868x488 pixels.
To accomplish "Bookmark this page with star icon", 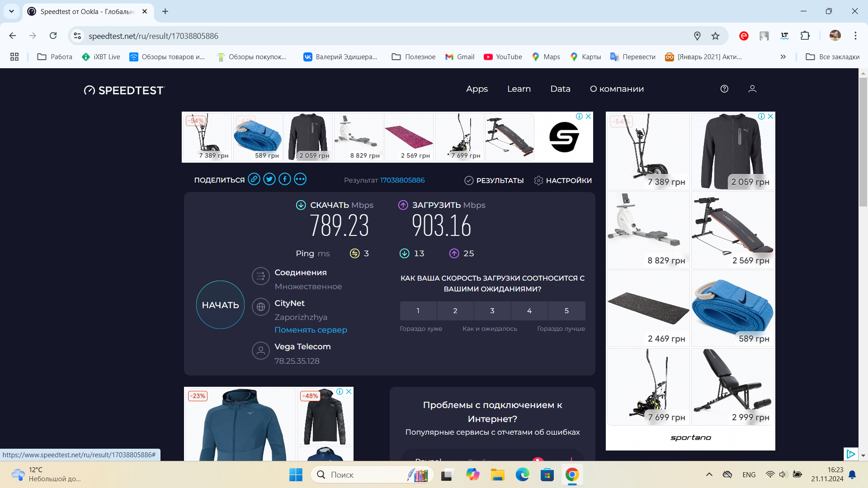I will coord(715,36).
